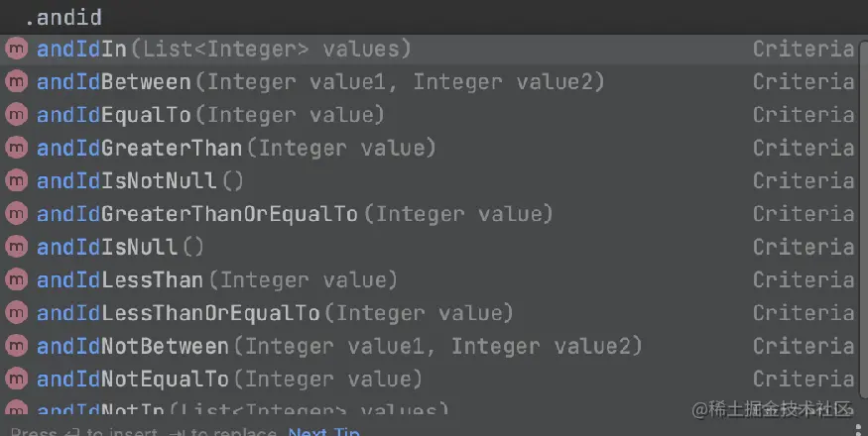The height and width of the screenshot is (436, 868).
Task: Click the typed .andid text in editor
Action: pyautogui.click(x=62, y=17)
